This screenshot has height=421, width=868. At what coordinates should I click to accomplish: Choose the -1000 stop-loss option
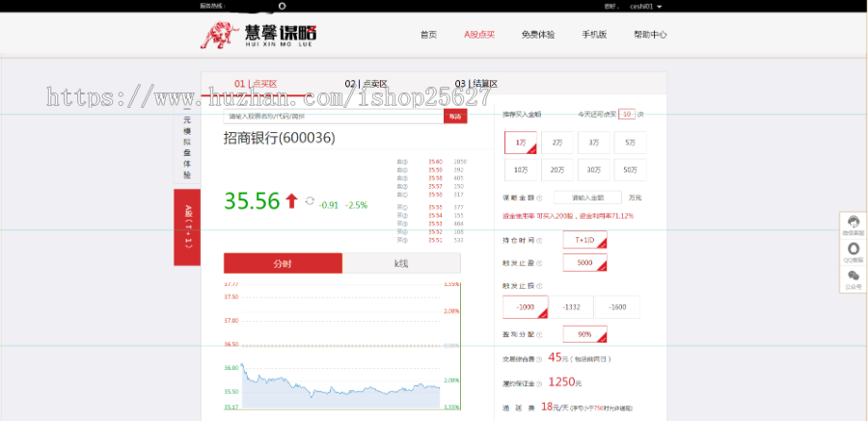point(526,307)
